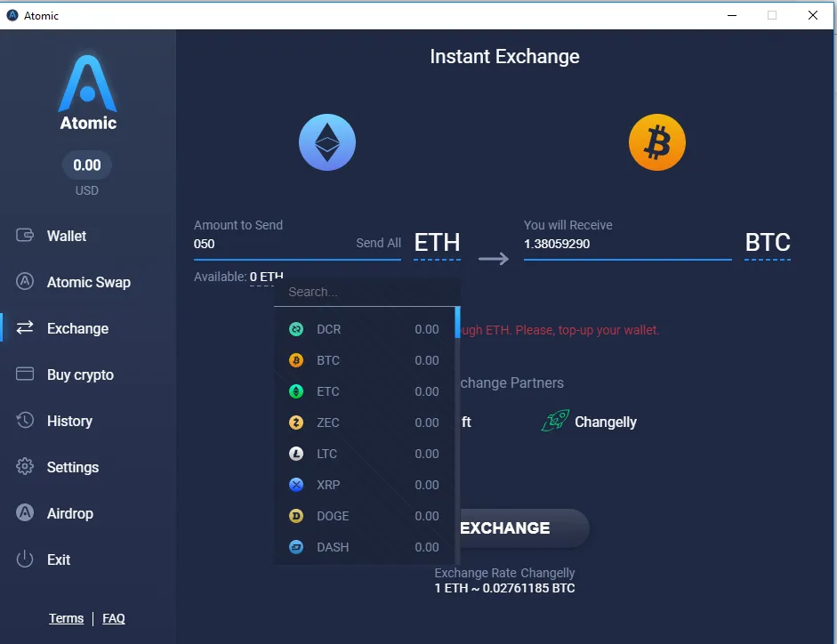This screenshot has width=837, height=644.
Task: Click the DOGE coin icon in the list
Action: (296, 516)
